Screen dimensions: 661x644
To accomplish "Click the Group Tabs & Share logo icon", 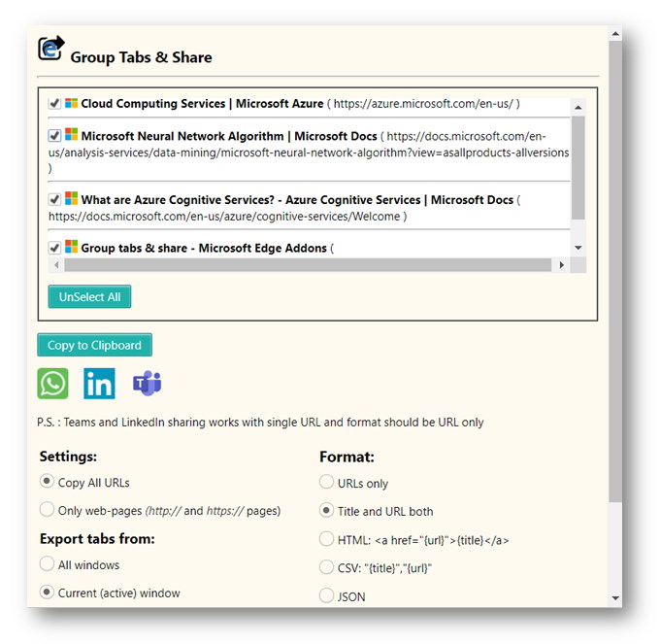I will (51, 48).
